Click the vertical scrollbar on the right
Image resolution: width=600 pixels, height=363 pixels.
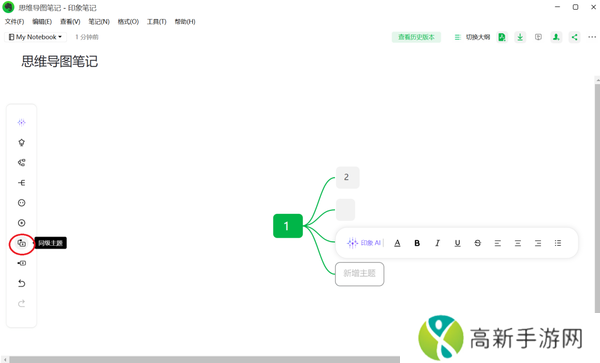click(x=597, y=197)
